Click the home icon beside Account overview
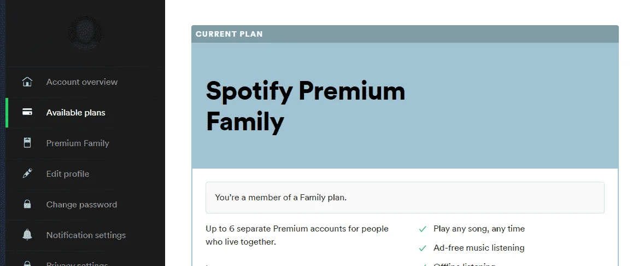The width and height of the screenshot is (644, 266). [27, 82]
